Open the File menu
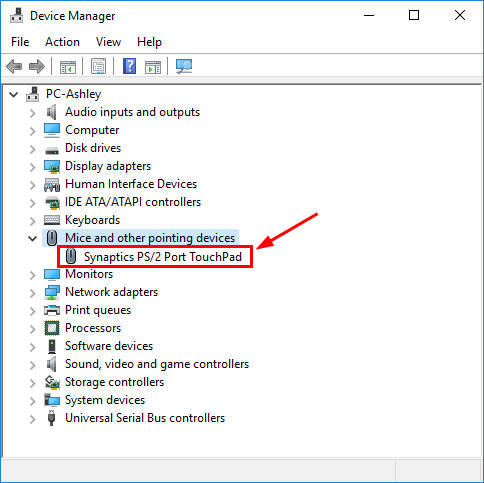 tap(20, 42)
